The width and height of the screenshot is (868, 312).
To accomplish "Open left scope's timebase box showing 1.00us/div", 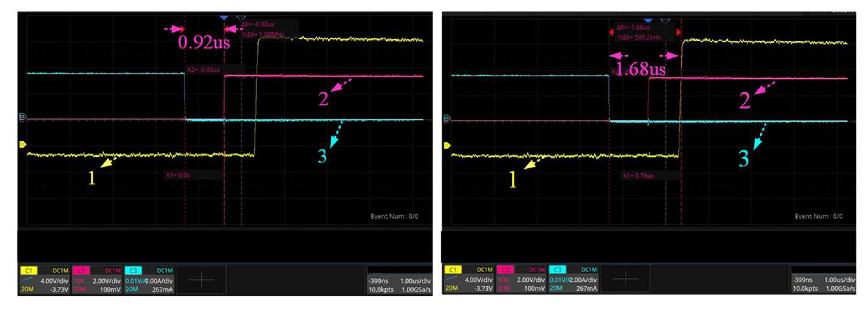I will 400,281.
